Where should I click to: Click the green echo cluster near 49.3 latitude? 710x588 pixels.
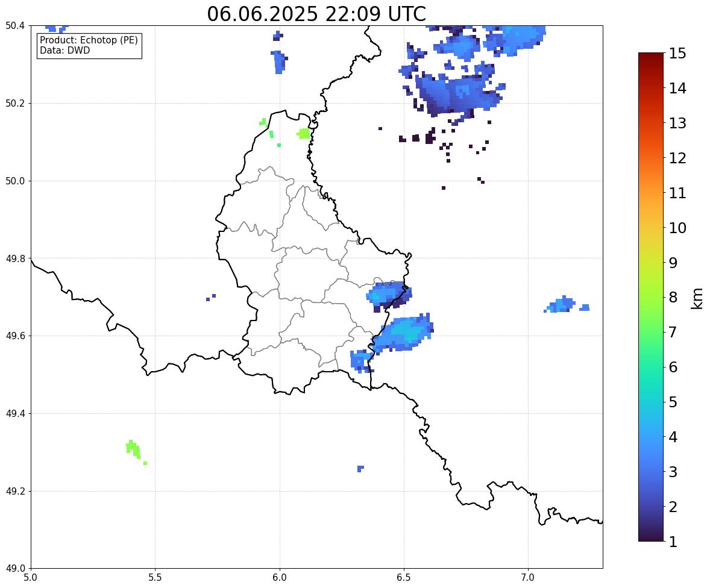[134, 449]
